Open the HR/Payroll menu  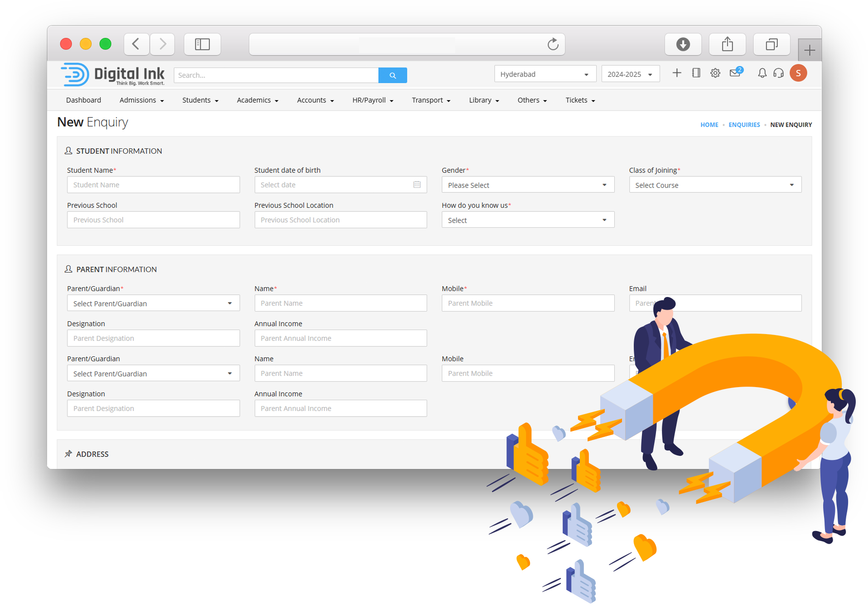372,100
